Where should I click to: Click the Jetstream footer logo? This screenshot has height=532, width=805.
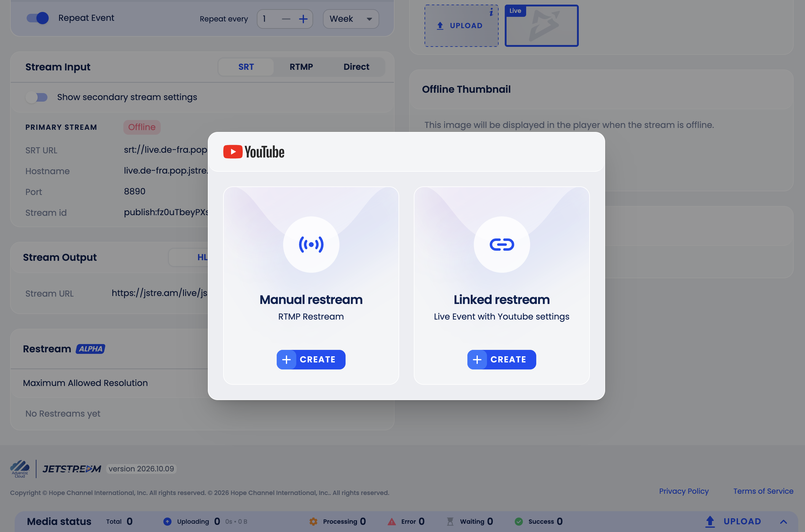[x=72, y=469]
